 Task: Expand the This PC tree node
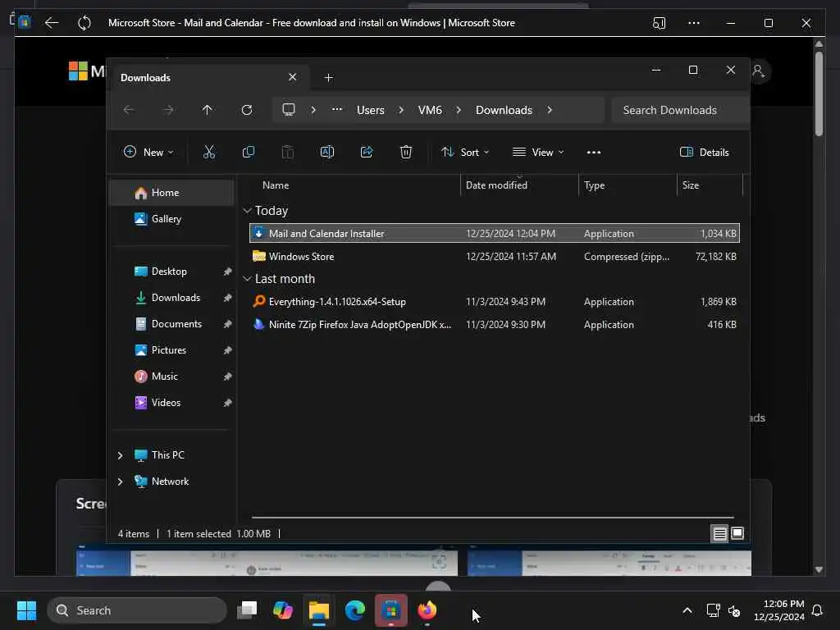point(120,455)
